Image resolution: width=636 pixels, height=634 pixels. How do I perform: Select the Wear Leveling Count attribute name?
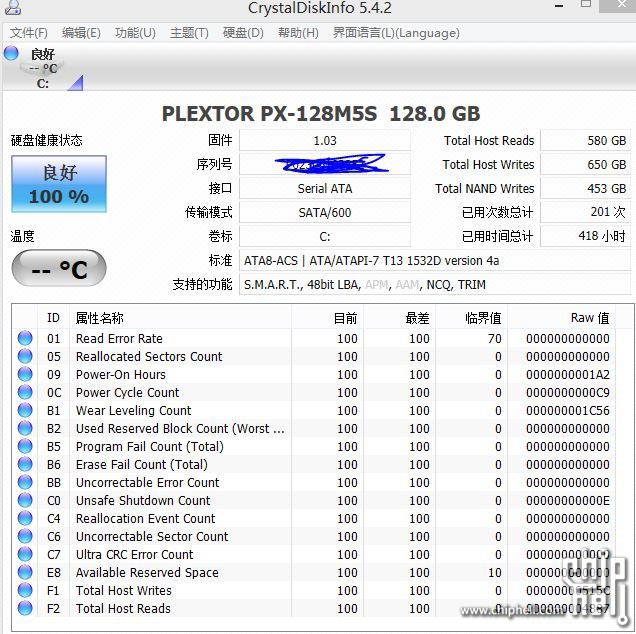click(133, 410)
